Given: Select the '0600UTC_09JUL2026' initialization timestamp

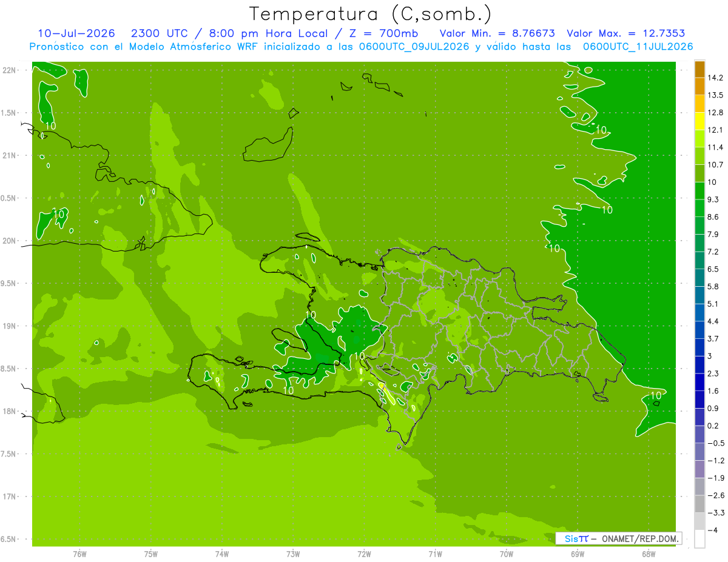Looking at the screenshot, I should [x=415, y=47].
